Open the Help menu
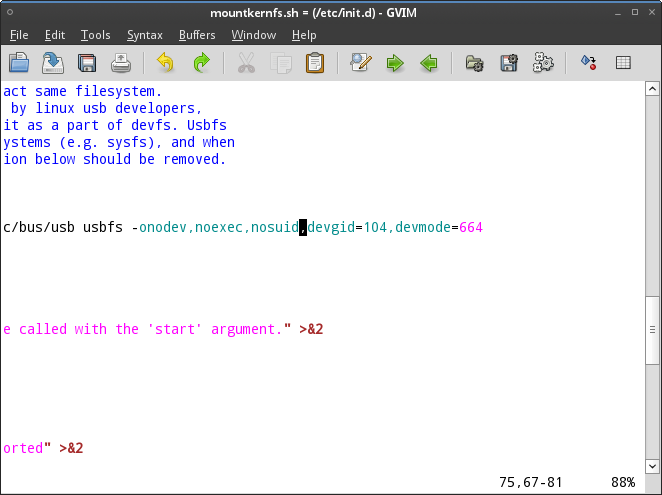Viewport: 662px width, 495px height. coord(304,35)
